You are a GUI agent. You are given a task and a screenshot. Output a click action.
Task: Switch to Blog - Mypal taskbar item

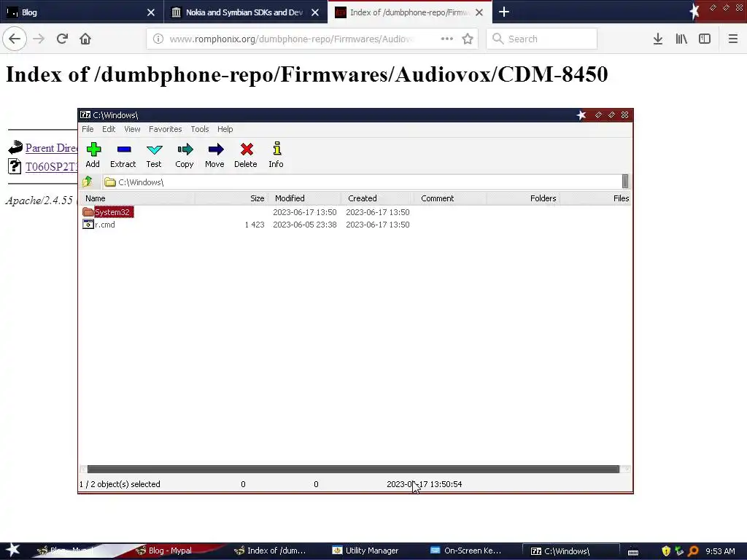[x=169, y=551]
